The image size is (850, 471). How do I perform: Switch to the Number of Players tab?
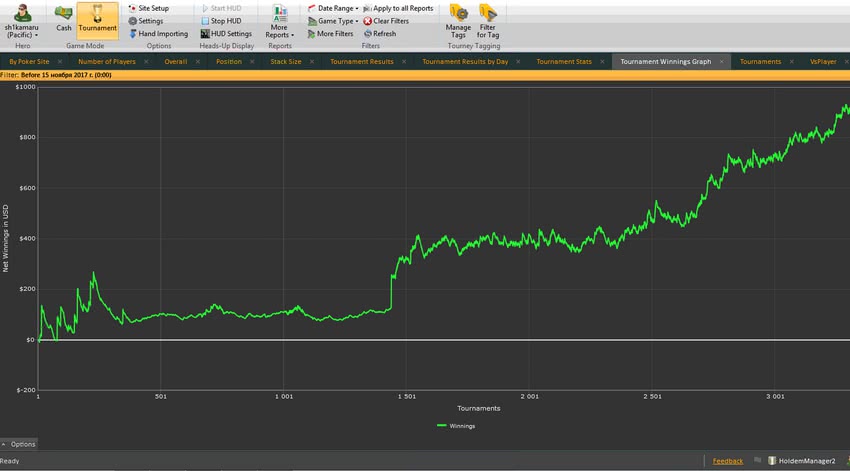tap(107, 62)
